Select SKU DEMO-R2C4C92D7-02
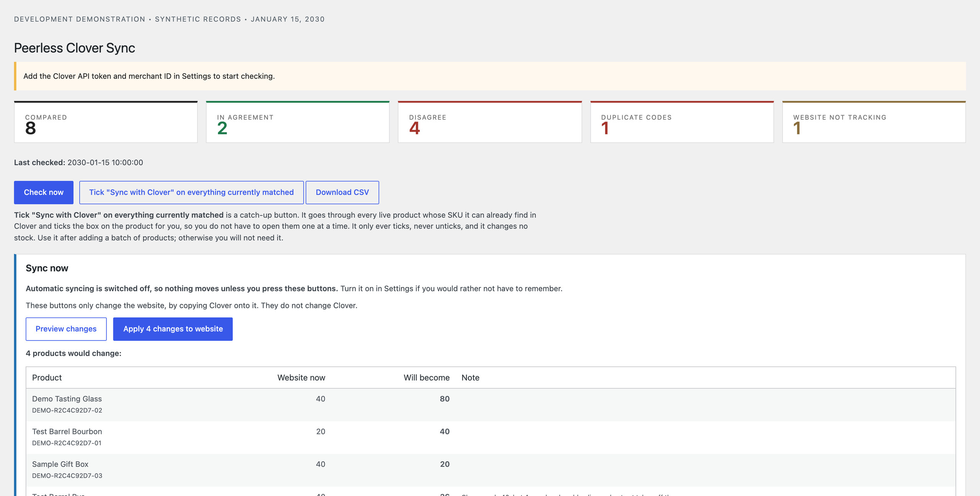980x496 pixels. (x=67, y=410)
